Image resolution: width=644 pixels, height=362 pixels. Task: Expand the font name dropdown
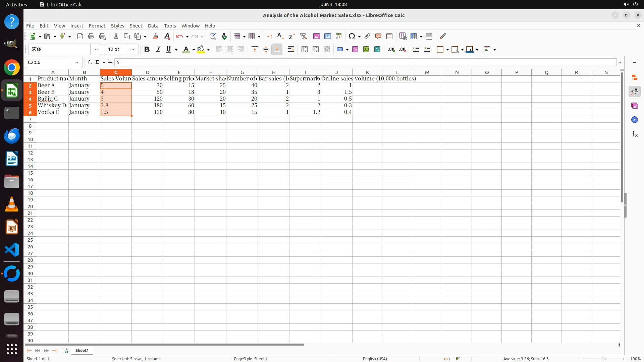pyautogui.click(x=96, y=49)
